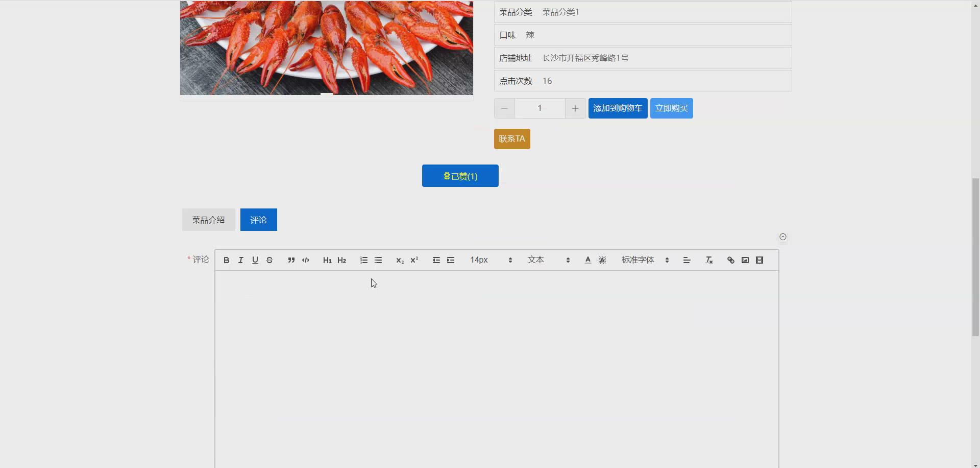The width and height of the screenshot is (980, 468).
Task: Apply italic formatting
Action: (x=240, y=260)
